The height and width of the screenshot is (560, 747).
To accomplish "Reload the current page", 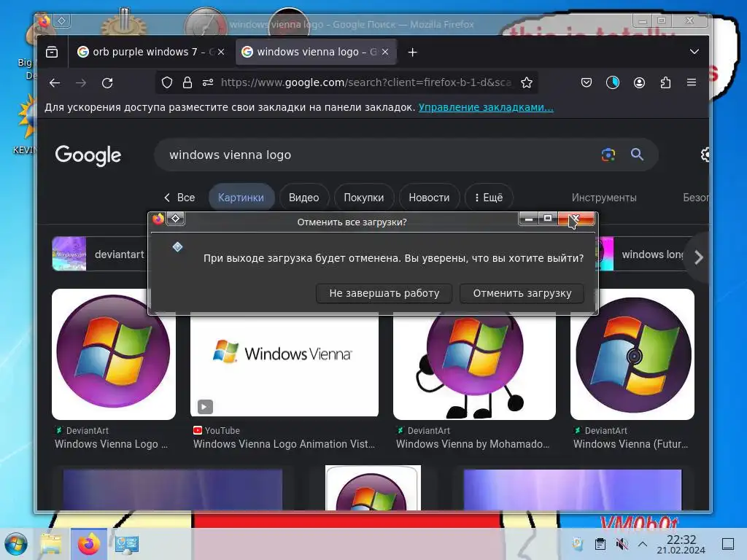I will click(107, 83).
